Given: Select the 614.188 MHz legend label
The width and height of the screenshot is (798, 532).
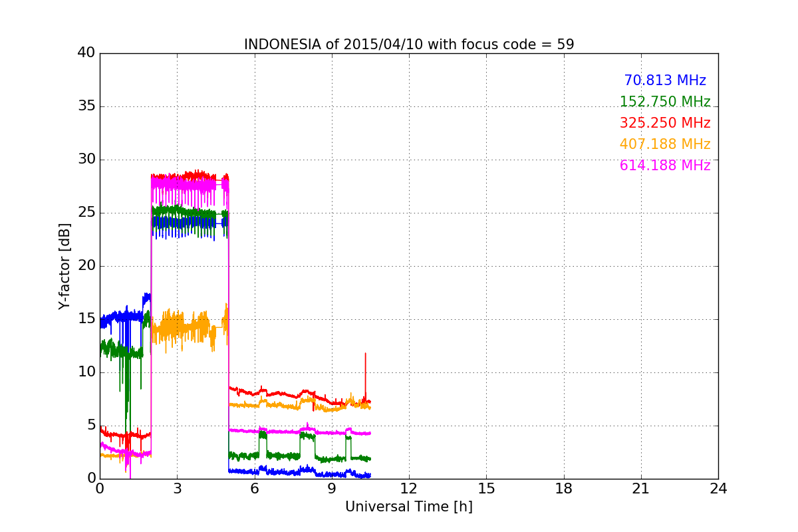Looking at the screenshot, I should (x=665, y=166).
